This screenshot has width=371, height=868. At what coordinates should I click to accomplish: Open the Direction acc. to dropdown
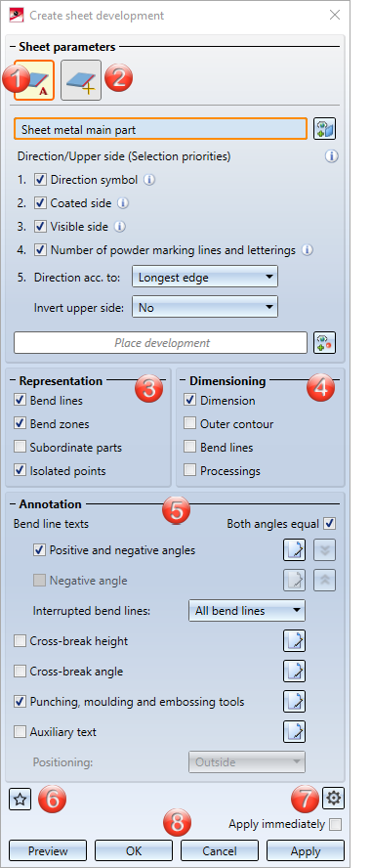coord(205,278)
